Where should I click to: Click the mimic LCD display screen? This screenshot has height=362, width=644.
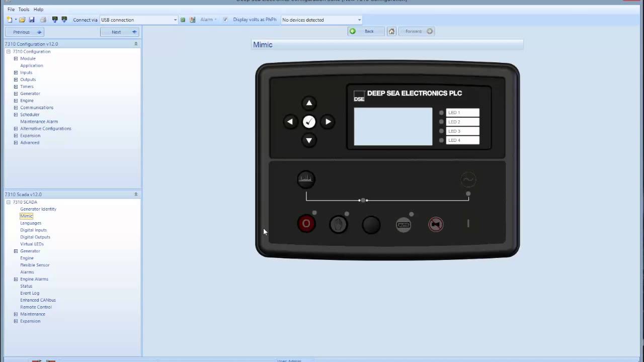393,127
